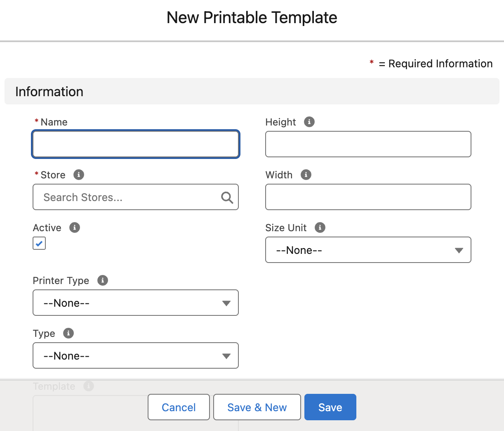
Task: Click the Width input field
Action: [x=368, y=197]
